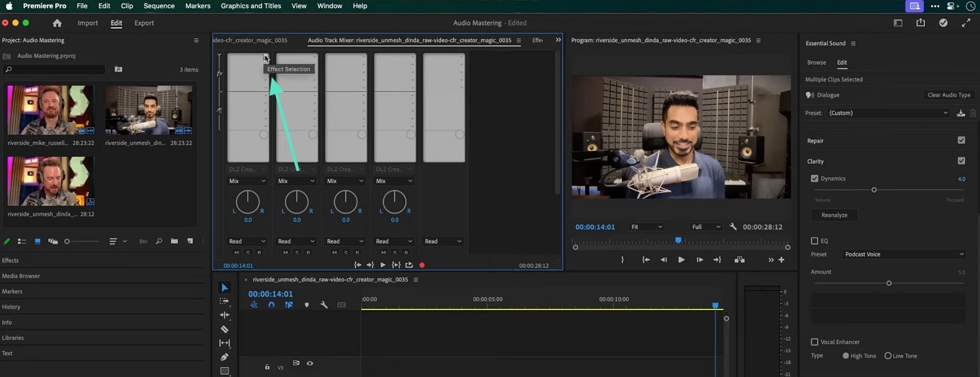Switch to the Browse tab in Essential Sound

click(x=816, y=63)
